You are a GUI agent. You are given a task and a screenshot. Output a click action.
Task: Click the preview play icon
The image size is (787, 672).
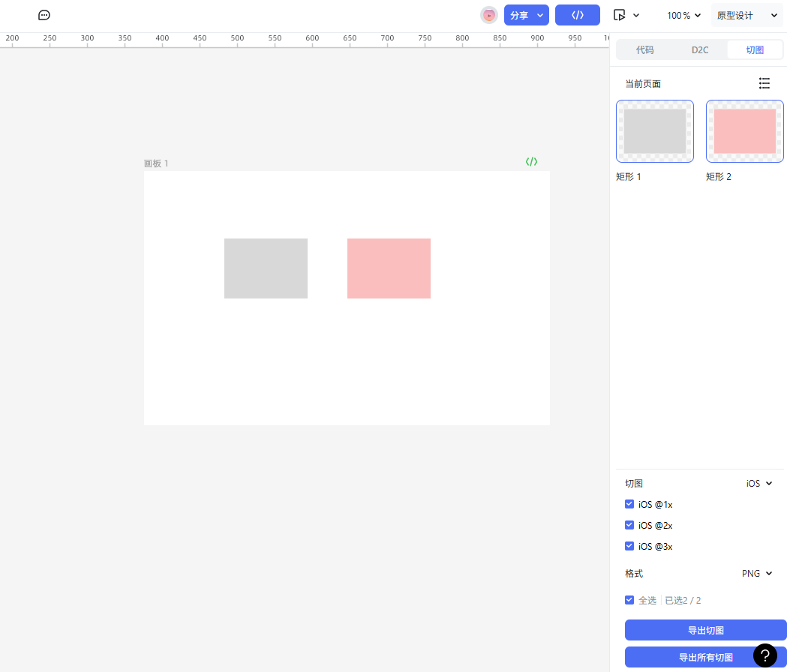coord(619,15)
